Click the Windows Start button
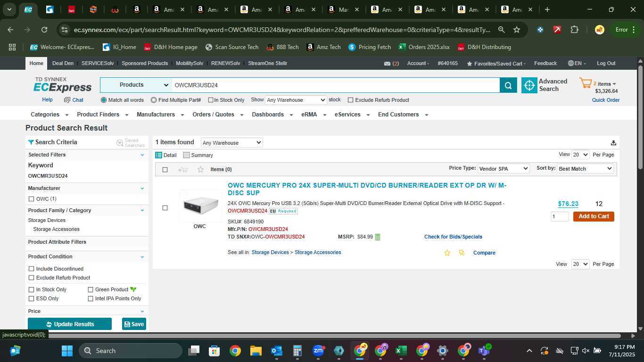The image size is (644, 362). (67, 351)
